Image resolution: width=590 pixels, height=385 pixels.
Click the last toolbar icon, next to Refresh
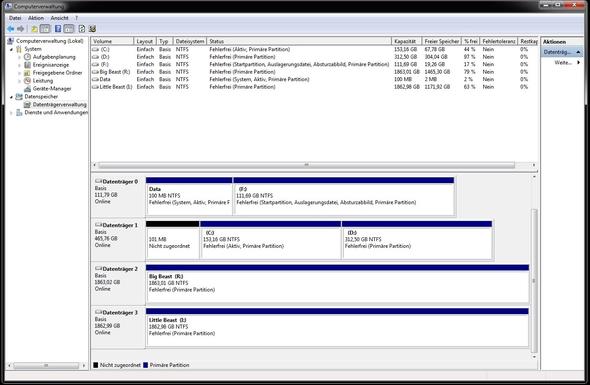[x=92, y=29]
